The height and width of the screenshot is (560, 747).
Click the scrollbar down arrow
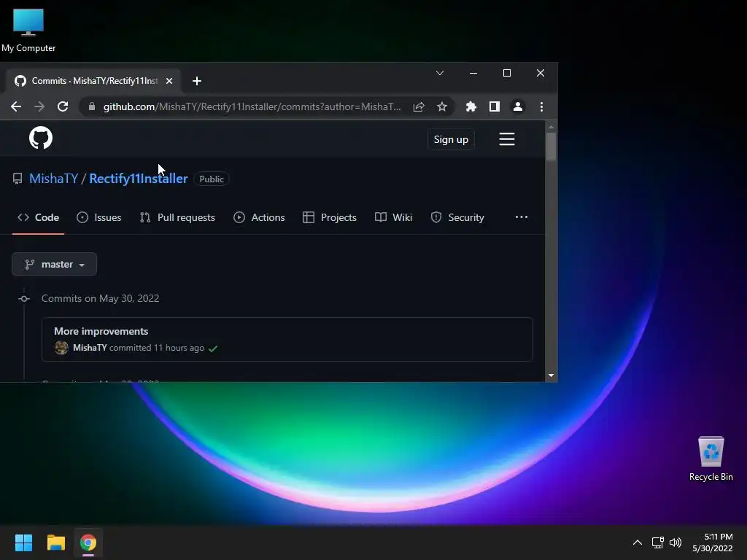click(x=551, y=376)
